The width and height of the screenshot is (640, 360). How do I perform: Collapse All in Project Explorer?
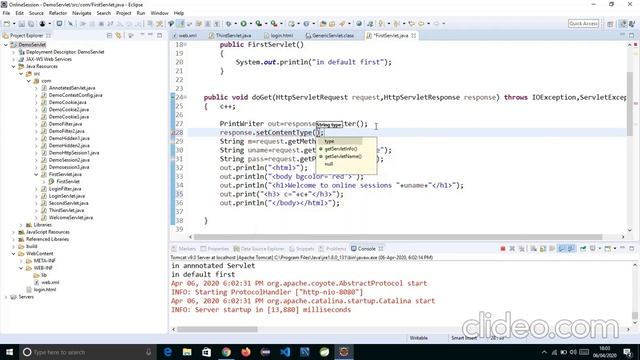pyautogui.click(x=109, y=36)
